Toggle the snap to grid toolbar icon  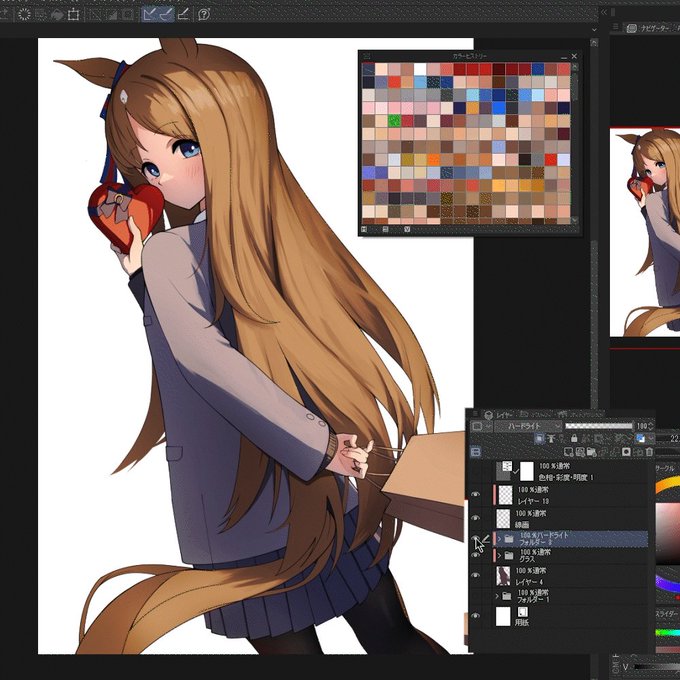pos(183,14)
